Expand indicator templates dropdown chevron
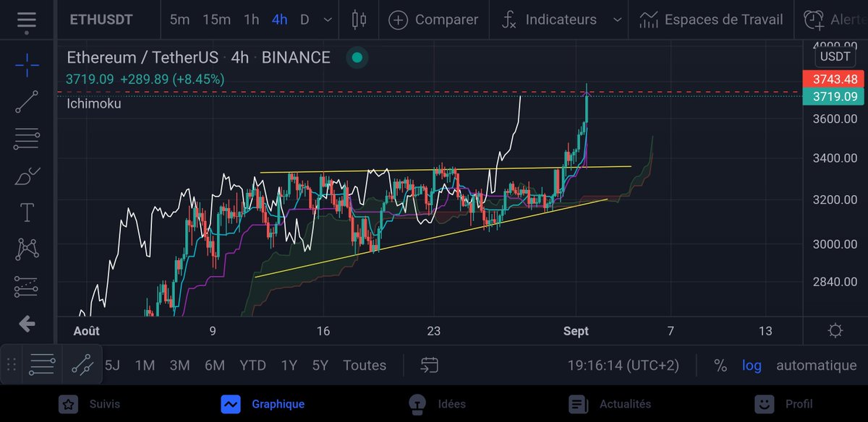868x422 pixels. [617, 20]
